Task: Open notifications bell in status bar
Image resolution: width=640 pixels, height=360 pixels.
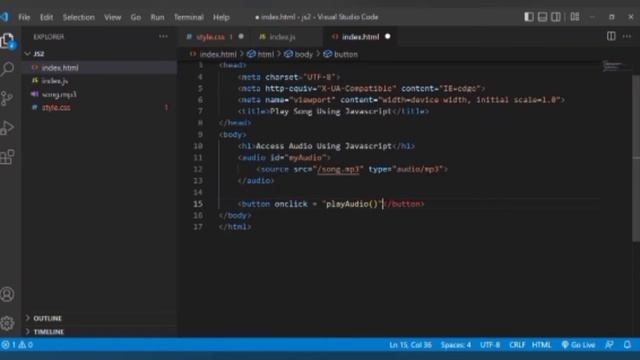Action: coord(627,345)
